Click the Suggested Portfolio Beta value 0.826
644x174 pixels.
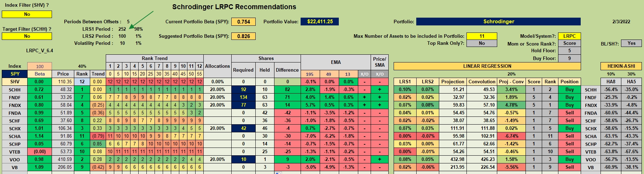point(244,36)
